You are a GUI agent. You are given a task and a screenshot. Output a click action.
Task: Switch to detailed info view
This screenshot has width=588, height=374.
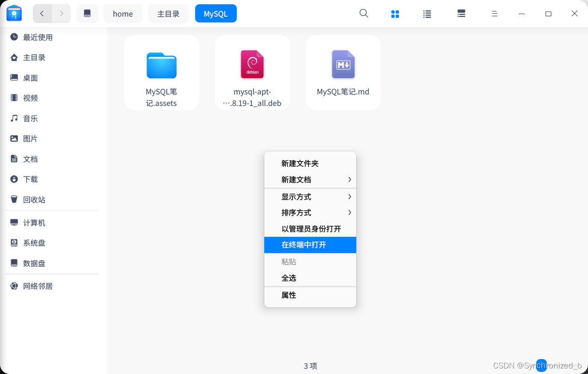pyautogui.click(x=461, y=13)
